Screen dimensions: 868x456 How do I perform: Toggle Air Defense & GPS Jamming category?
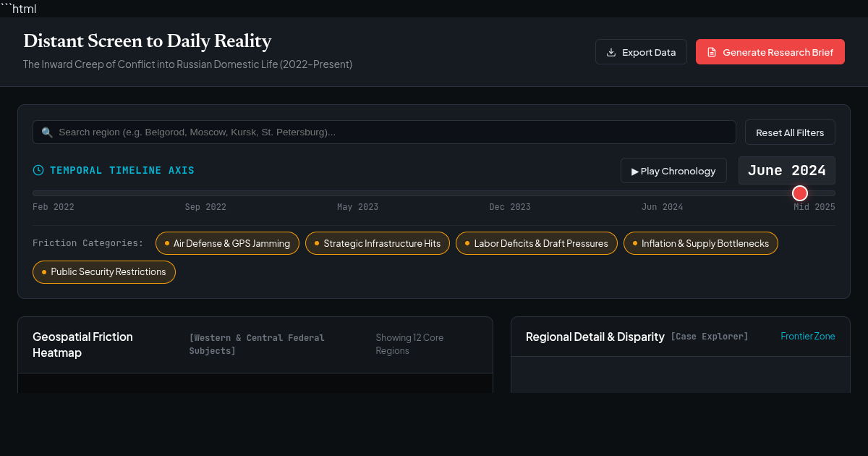coord(227,243)
